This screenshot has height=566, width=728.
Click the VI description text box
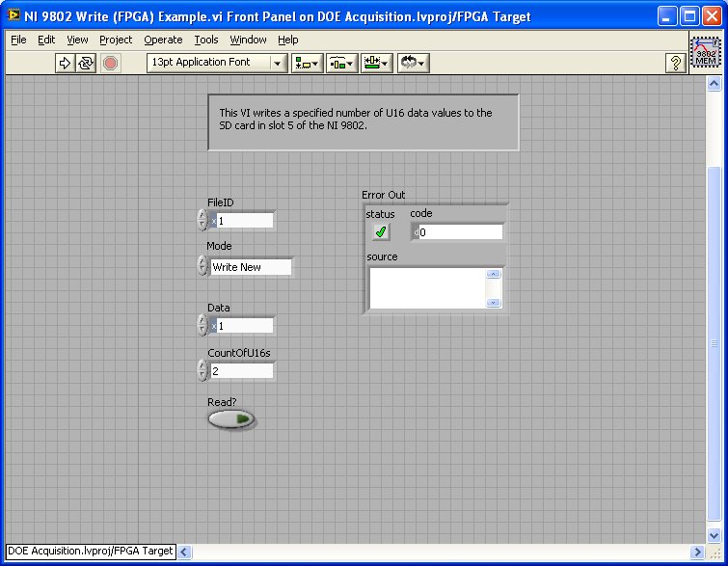pos(364,122)
